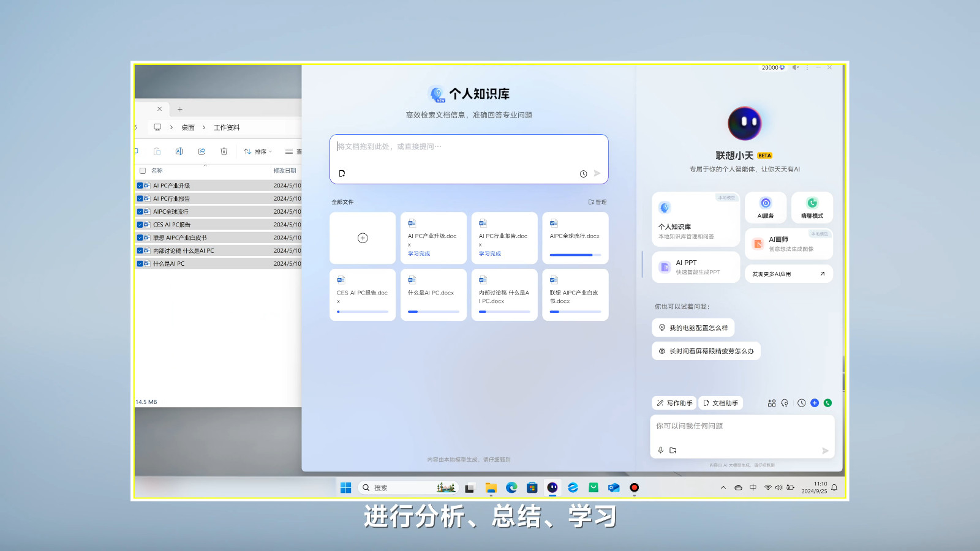Viewport: 980px width, 551px height.
Task: Click the headset support icon above chat input
Action: (785, 403)
